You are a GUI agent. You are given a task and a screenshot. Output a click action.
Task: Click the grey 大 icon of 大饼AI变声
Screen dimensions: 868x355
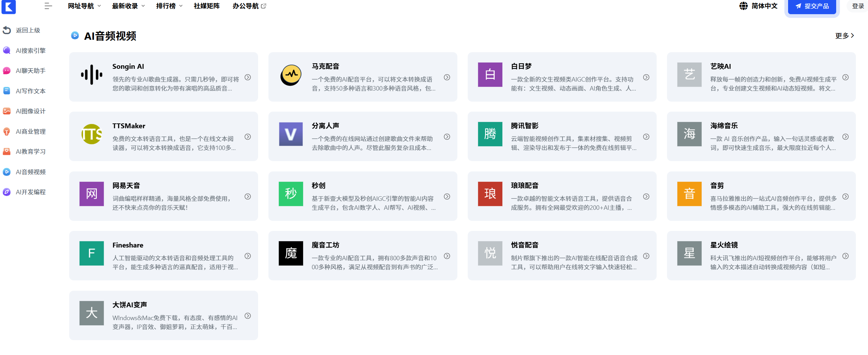click(x=92, y=313)
